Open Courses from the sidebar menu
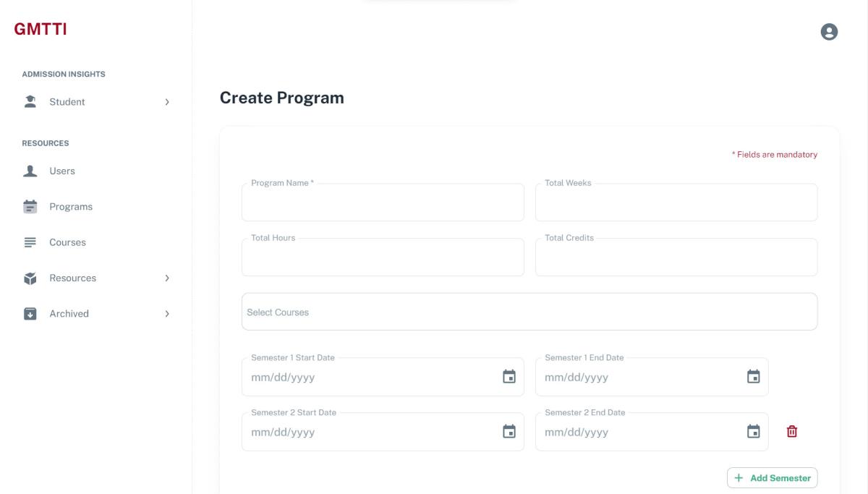The image size is (868, 494). (67, 242)
